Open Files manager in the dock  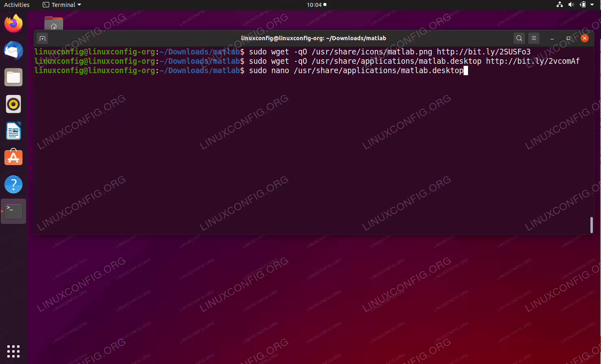click(13, 77)
